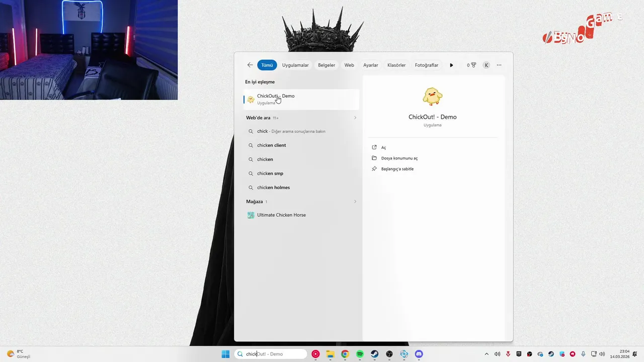
Task: Open Google Chrome from the taskbar
Action: [x=345, y=354]
